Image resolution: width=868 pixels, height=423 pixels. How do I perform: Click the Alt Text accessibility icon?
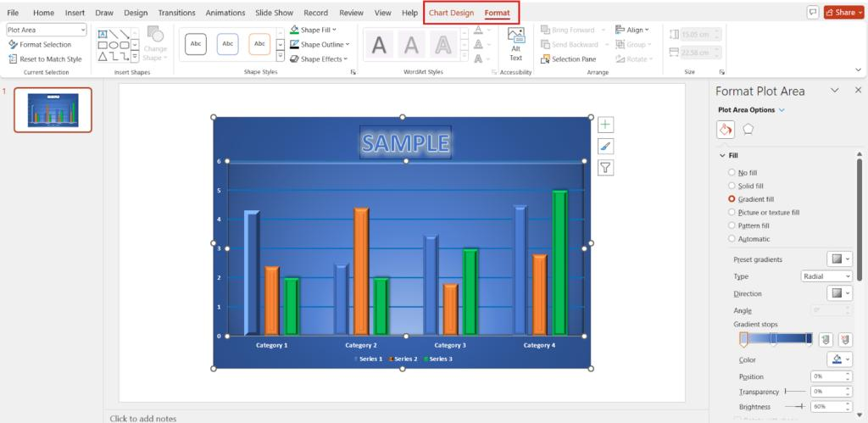[515, 43]
